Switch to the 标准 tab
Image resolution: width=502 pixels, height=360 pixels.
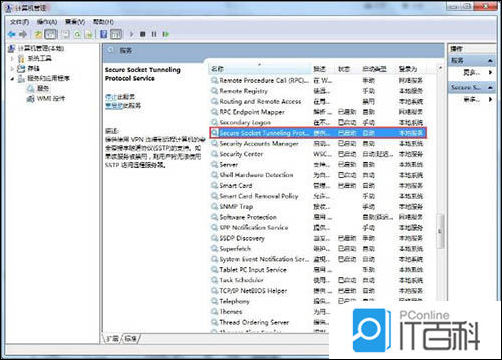[x=131, y=339]
